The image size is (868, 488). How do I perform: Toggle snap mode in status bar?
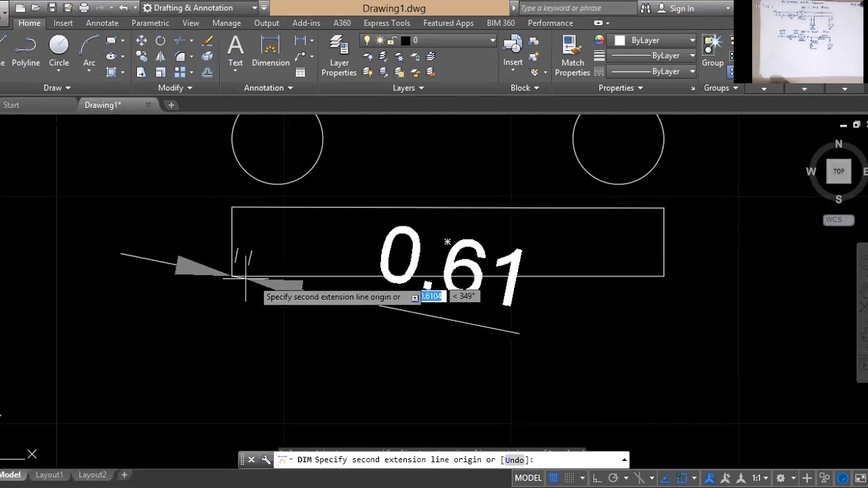point(570,478)
